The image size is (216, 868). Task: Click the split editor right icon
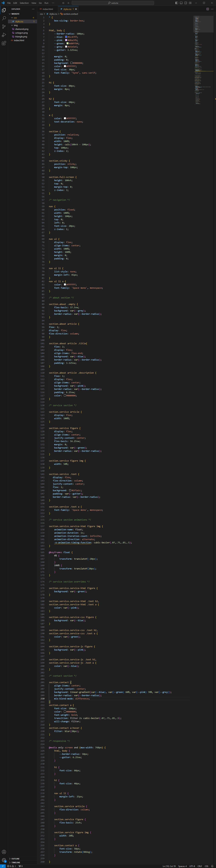tap(208, 9)
